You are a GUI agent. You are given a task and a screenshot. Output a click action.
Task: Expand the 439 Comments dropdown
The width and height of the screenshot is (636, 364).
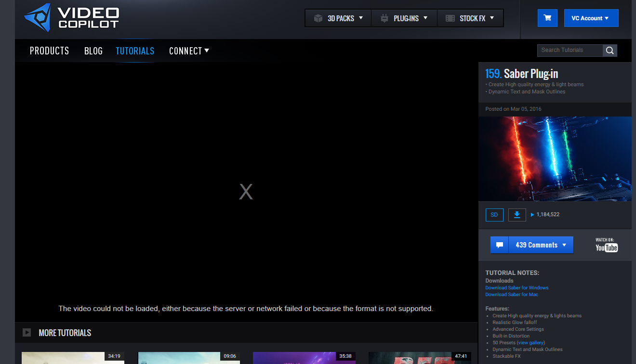point(541,245)
